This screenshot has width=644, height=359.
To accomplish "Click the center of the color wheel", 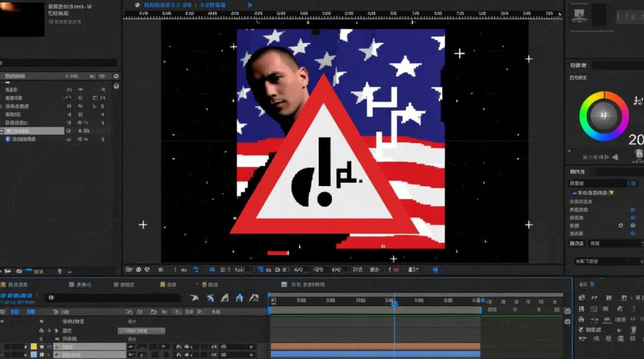I will [604, 116].
